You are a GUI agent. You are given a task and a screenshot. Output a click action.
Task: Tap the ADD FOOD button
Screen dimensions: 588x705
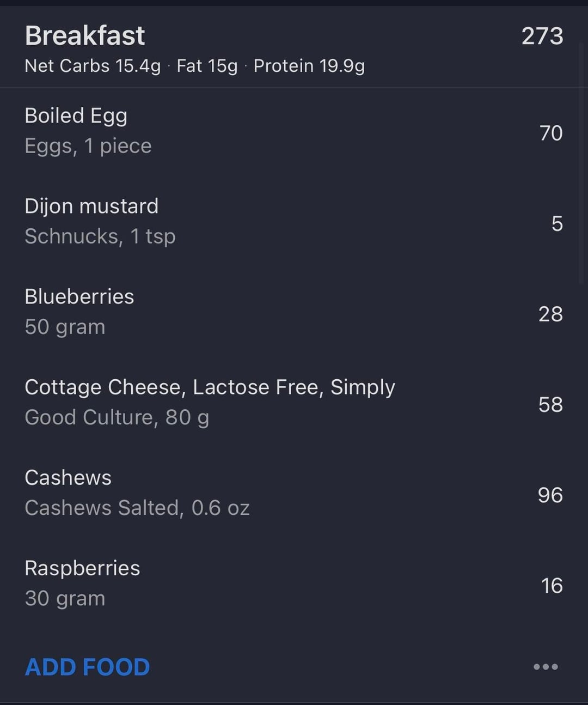coord(88,667)
